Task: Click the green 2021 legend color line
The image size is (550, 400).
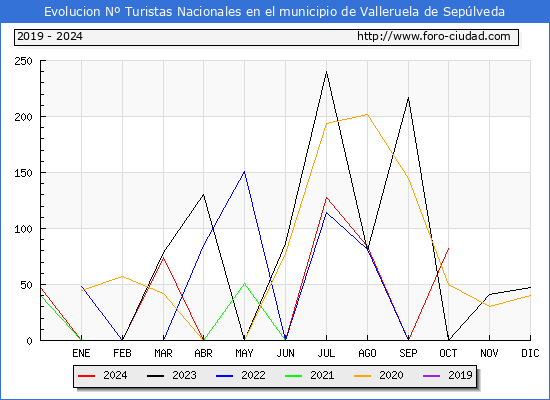Action: tap(294, 376)
